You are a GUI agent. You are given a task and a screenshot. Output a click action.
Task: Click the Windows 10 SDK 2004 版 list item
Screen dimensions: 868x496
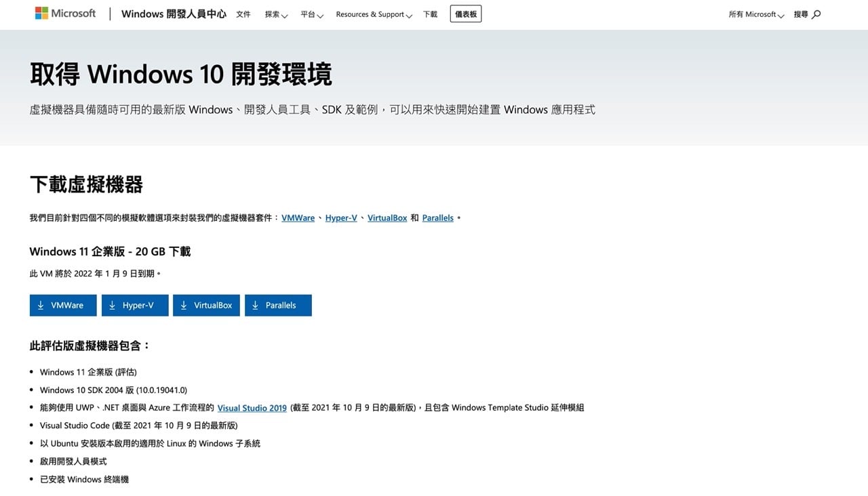click(113, 390)
